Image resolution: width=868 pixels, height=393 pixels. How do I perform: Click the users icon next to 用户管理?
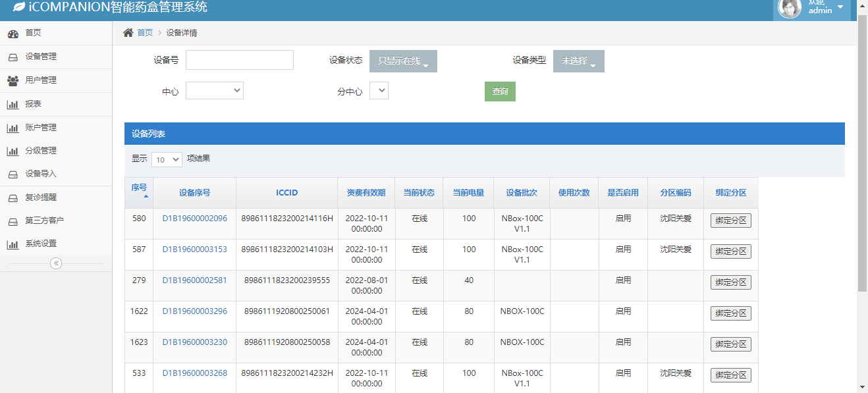[x=13, y=80]
